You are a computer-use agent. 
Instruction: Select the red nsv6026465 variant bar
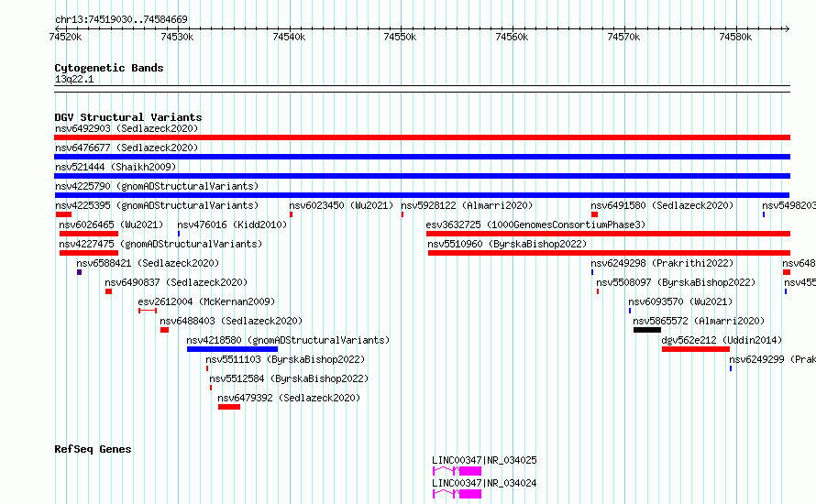click(x=89, y=234)
